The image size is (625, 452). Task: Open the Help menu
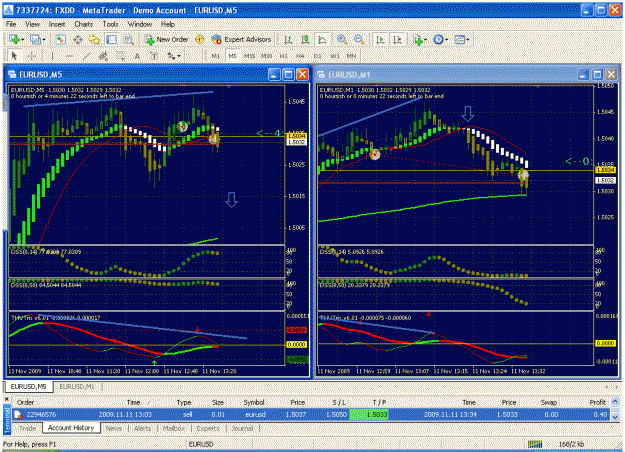[x=168, y=24]
